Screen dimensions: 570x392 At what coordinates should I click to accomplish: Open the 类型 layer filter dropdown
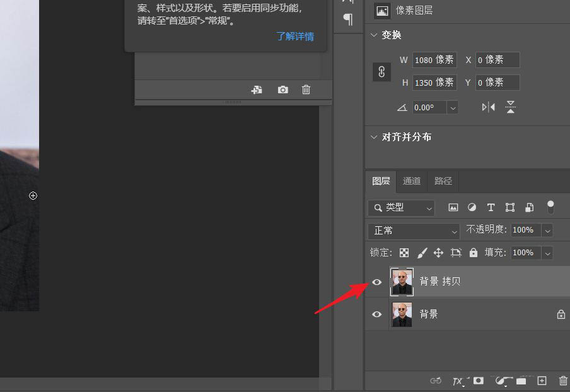(401, 208)
